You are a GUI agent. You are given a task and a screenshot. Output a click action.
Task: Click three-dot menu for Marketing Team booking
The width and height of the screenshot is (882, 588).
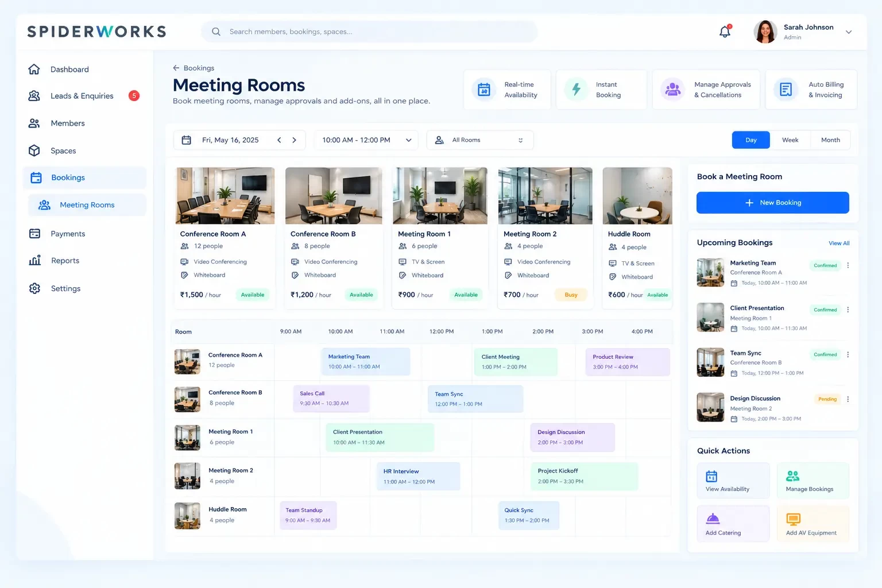[x=848, y=265]
